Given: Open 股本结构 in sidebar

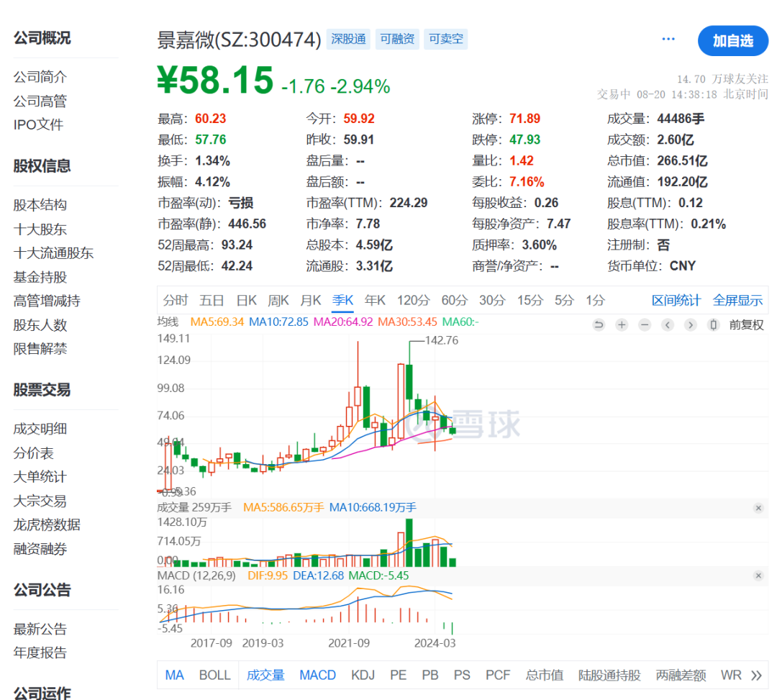Looking at the screenshot, I should coord(40,205).
